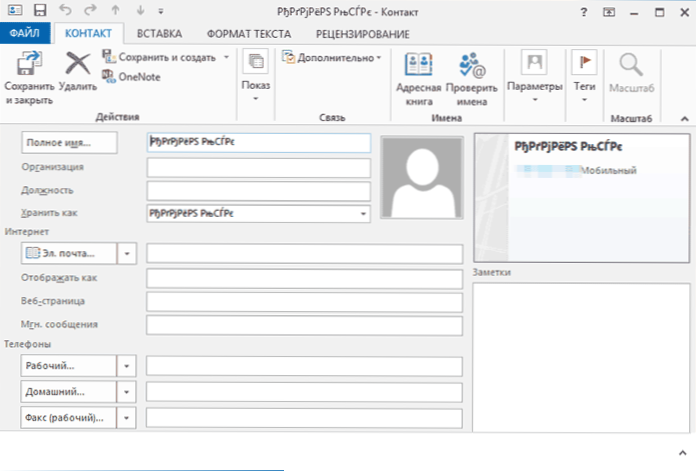Open Хранить как combo box dropdown
Viewport: 696px width, 471px height.
(x=363, y=214)
